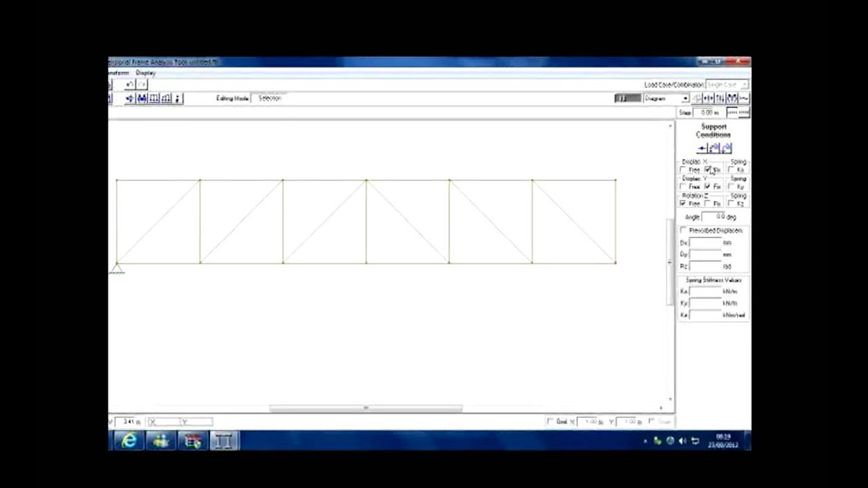Click the first frame section toolbar icon

[154, 98]
